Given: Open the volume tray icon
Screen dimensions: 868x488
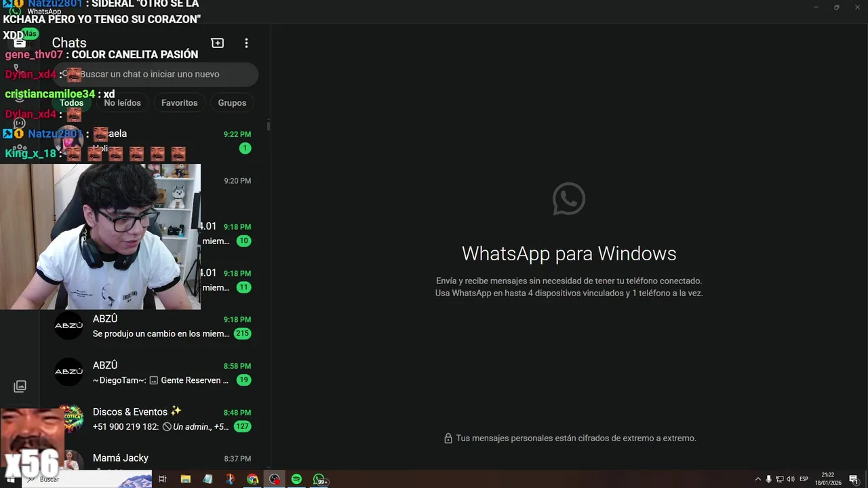Looking at the screenshot, I should 790,479.
